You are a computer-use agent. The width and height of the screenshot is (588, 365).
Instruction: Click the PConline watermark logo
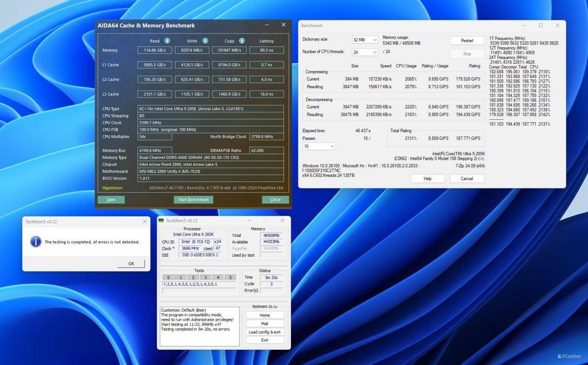tap(559, 356)
